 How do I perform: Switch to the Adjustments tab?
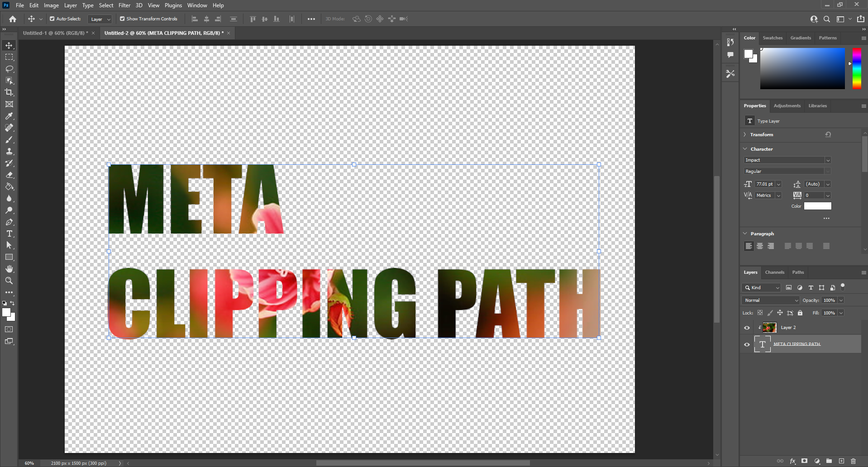(x=787, y=105)
